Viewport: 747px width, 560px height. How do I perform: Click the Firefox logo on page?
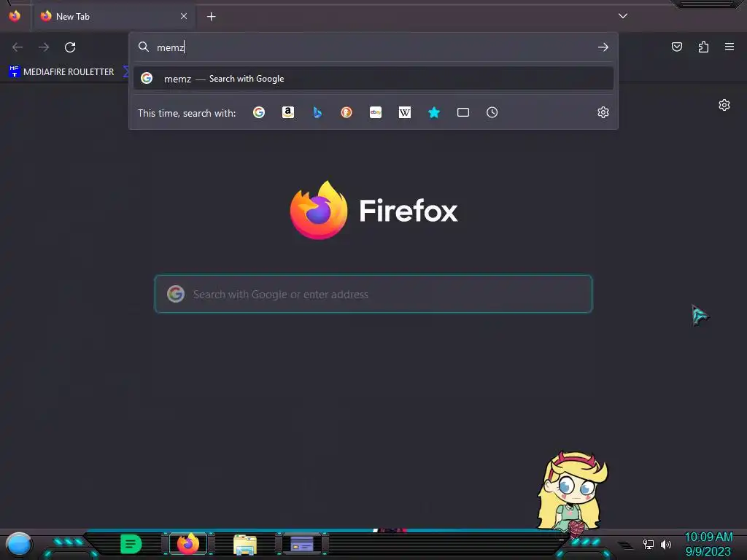[319, 210]
